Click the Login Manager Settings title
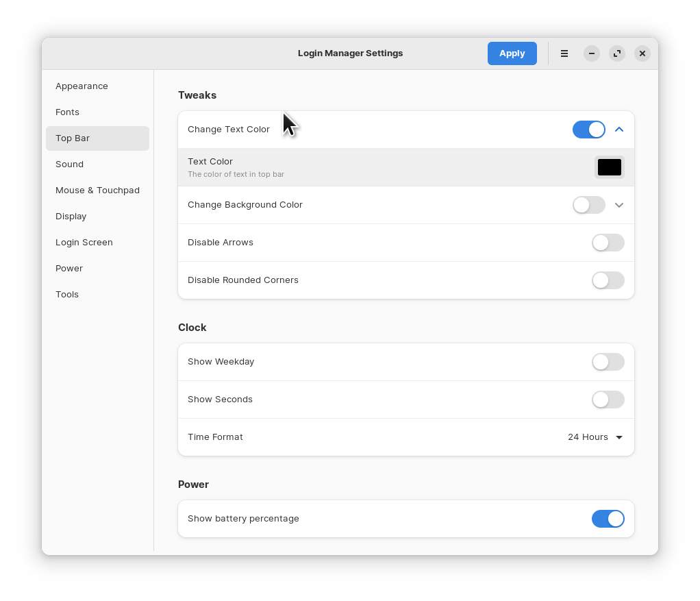 351,53
